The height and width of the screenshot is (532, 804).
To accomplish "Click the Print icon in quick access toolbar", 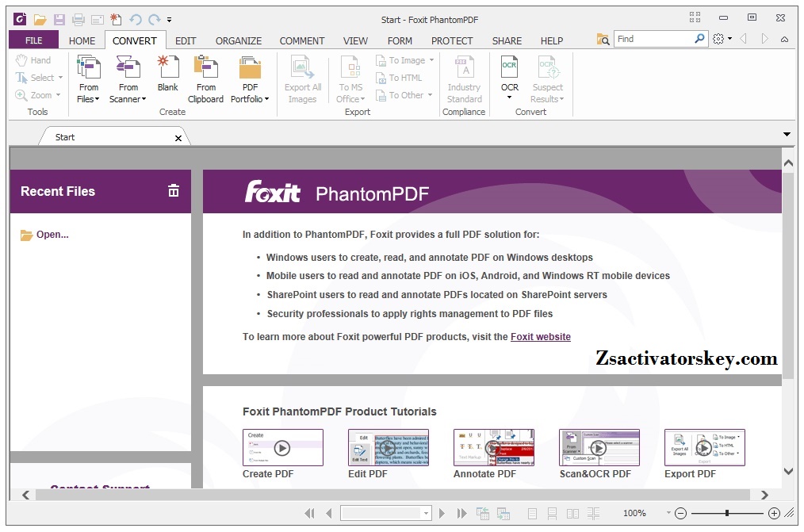I will point(78,20).
